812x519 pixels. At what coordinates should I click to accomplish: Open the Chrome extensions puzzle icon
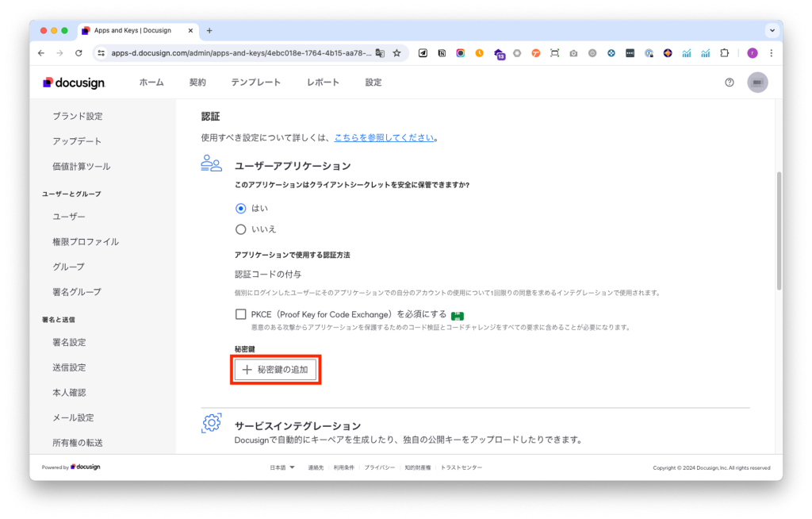(724, 53)
